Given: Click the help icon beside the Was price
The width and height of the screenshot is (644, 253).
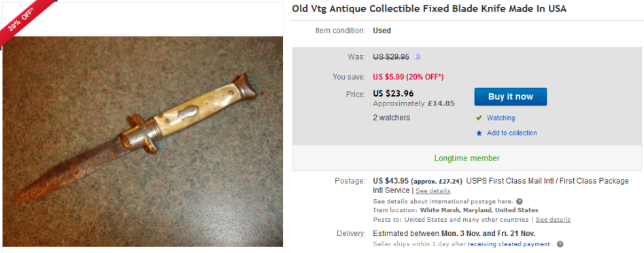Looking at the screenshot, I should [418, 57].
